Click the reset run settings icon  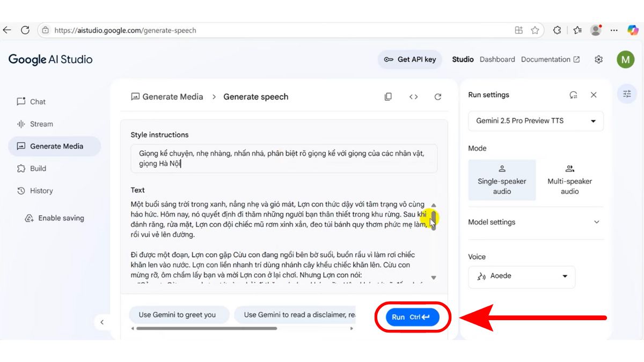point(573,95)
